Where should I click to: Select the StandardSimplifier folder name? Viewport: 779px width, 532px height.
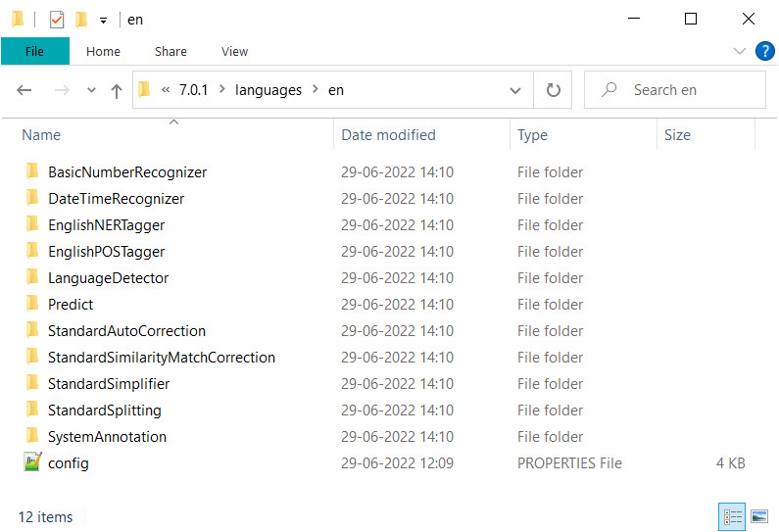click(109, 383)
